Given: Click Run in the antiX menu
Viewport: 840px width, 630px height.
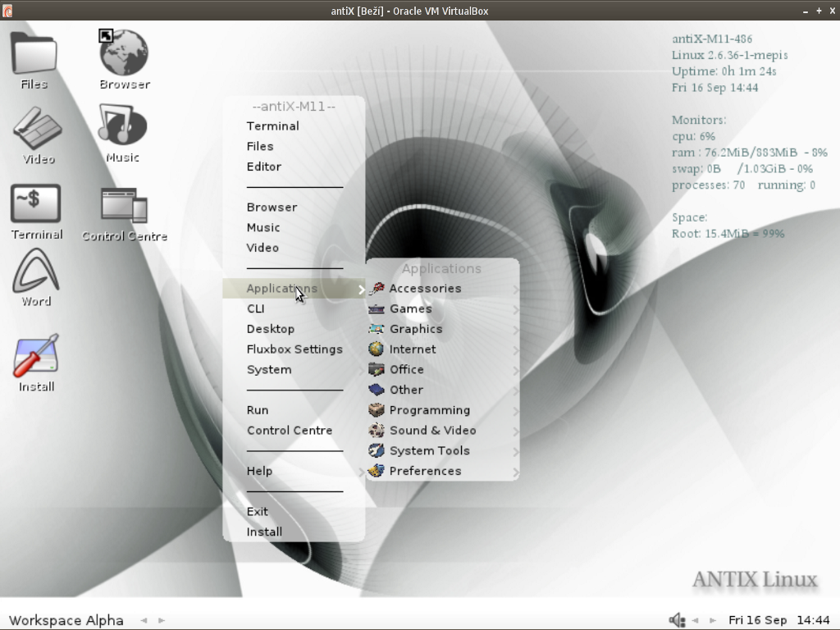Looking at the screenshot, I should click(x=258, y=410).
